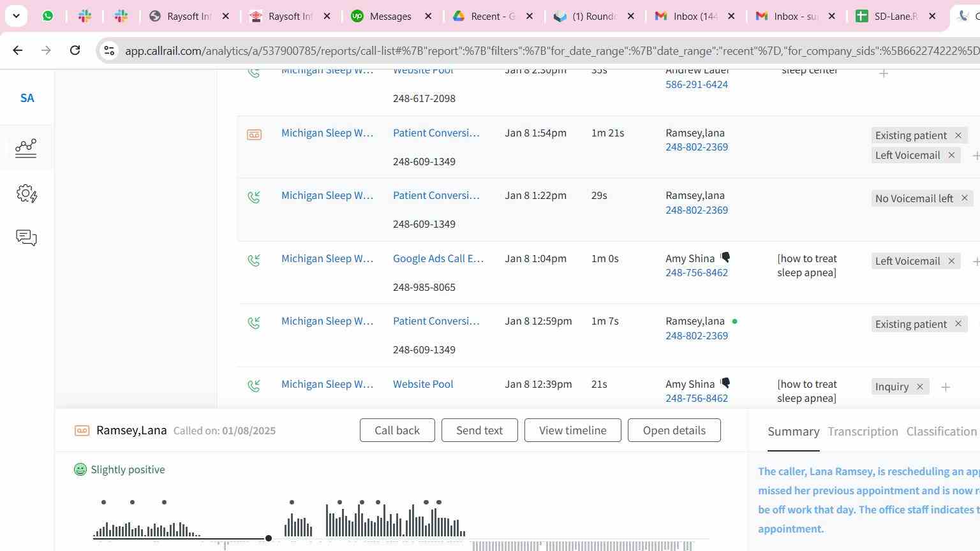Image resolution: width=980 pixels, height=551 pixels.
Task: Go back in browser history
Action: point(18,50)
